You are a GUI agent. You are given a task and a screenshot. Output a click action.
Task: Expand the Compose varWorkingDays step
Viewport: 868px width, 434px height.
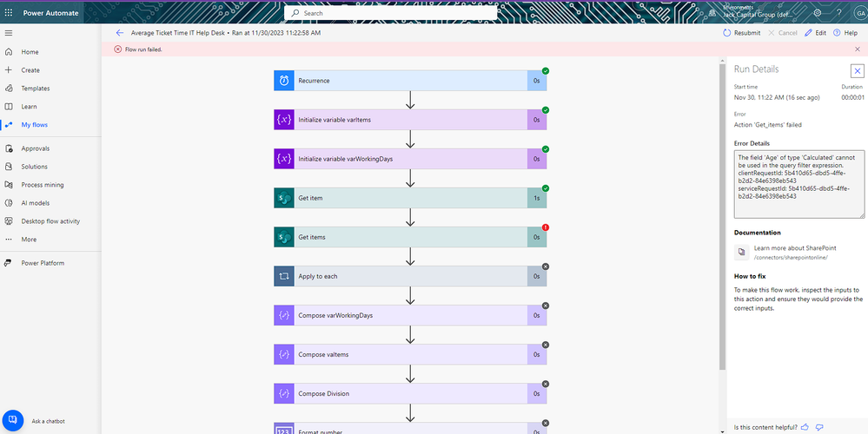(x=410, y=316)
